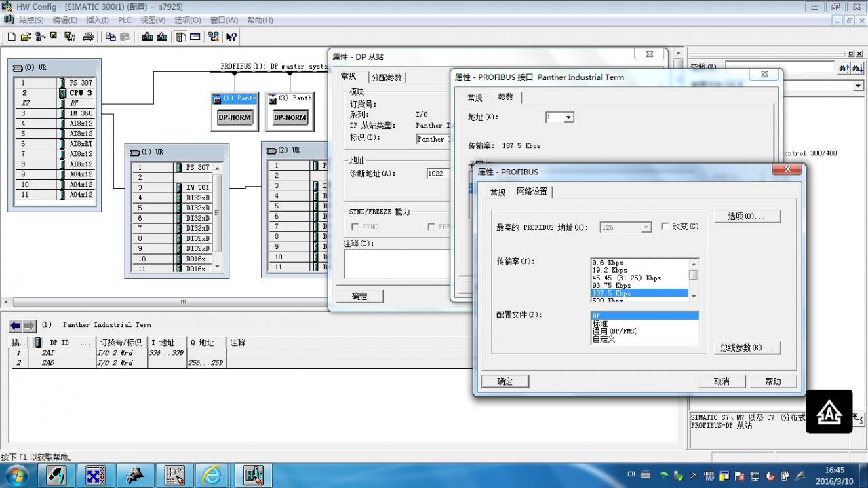Screen dimensions: 868x488
Task: Toggle the hardware Catalog toolbar icon
Action: pos(181,37)
